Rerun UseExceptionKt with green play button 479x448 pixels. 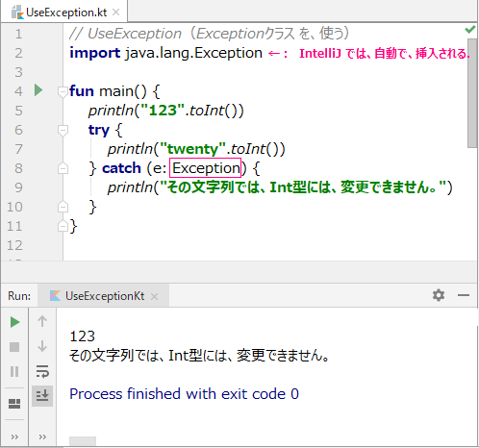(14, 322)
